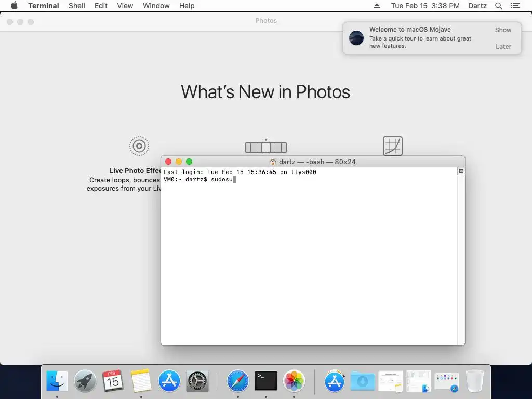Screen dimensions: 532x399
Task: Click the filmstrip icon in Photos window
Action: point(266,147)
